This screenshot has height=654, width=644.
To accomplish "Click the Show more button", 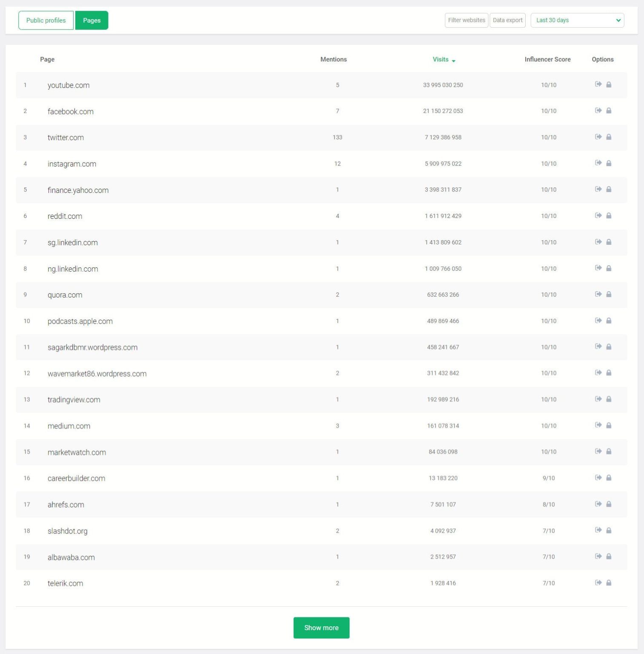I will tap(321, 628).
